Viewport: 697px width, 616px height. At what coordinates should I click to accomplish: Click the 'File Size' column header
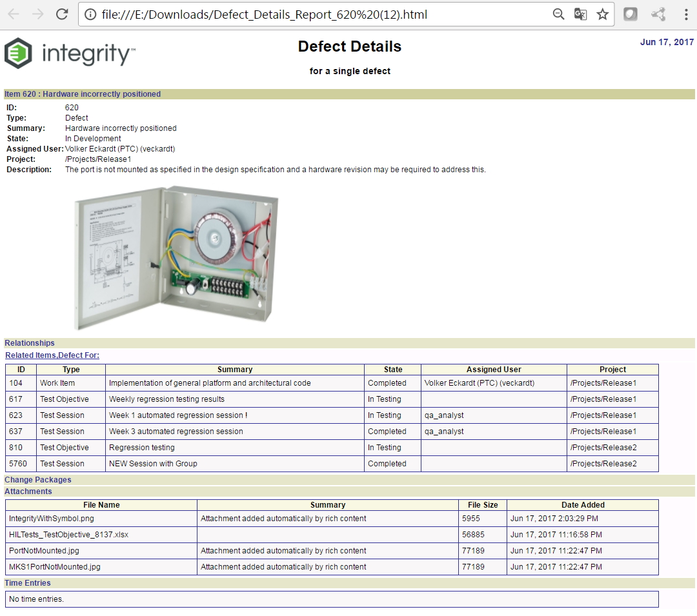click(483, 505)
